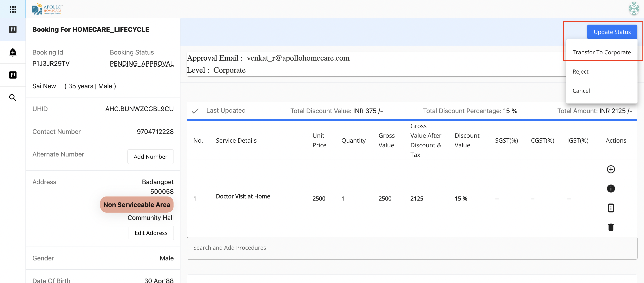The height and width of the screenshot is (283, 644).
Task: Open the apps grid menu icon
Action: 13,9
